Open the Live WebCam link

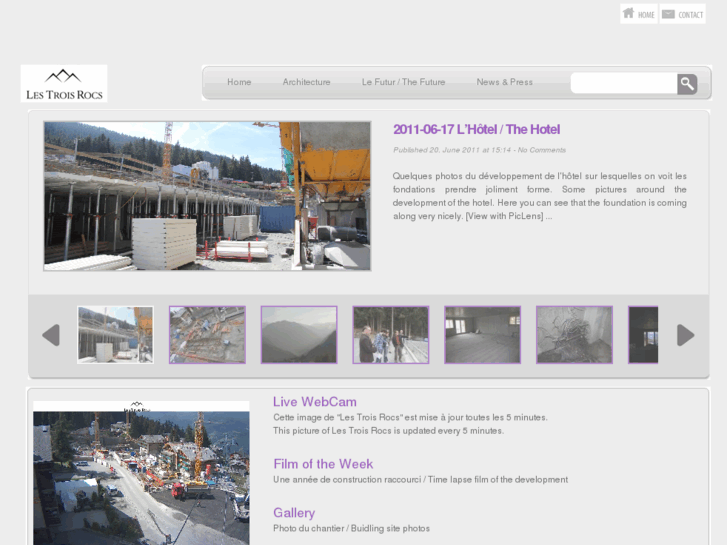(x=315, y=402)
